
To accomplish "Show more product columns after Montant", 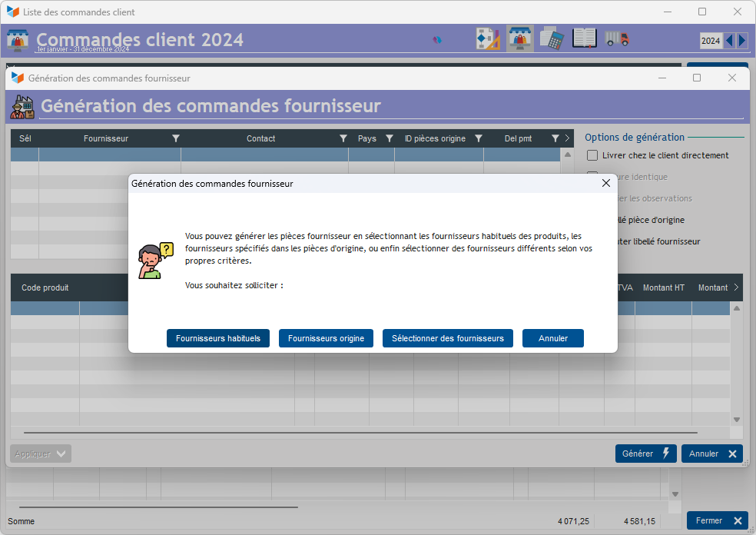I will [736, 287].
